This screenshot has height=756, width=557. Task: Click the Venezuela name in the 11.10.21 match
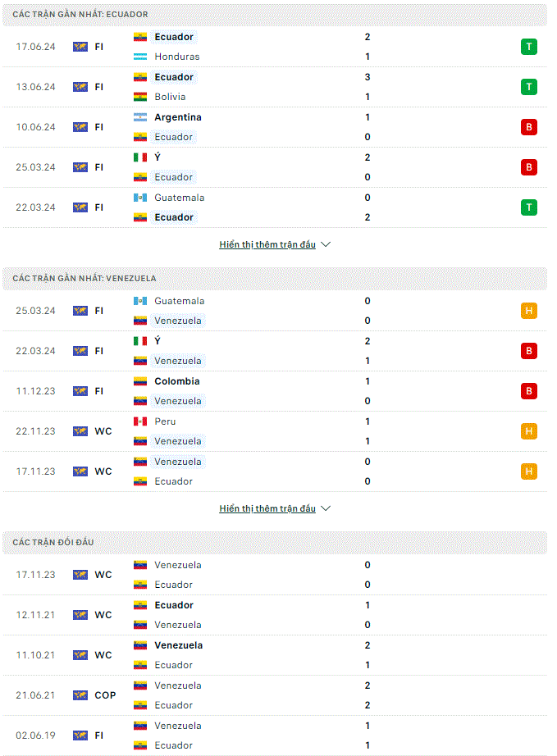[x=179, y=645]
